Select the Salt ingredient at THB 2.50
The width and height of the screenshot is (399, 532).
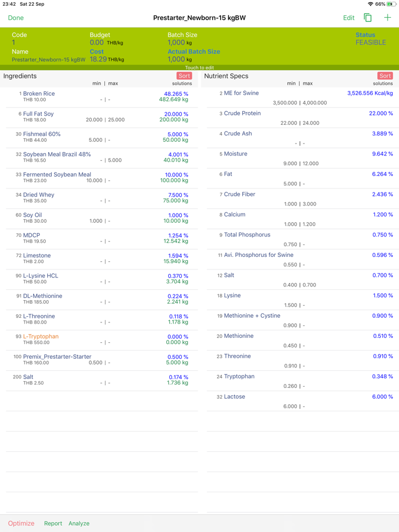point(102,380)
